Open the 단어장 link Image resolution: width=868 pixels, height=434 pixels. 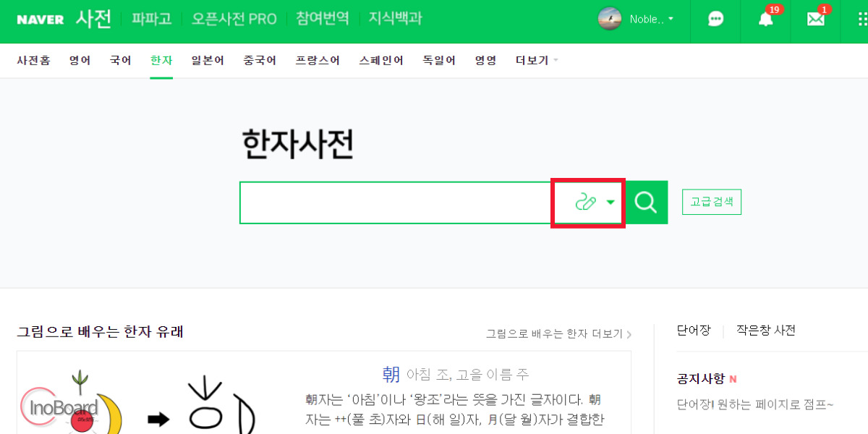click(x=693, y=331)
